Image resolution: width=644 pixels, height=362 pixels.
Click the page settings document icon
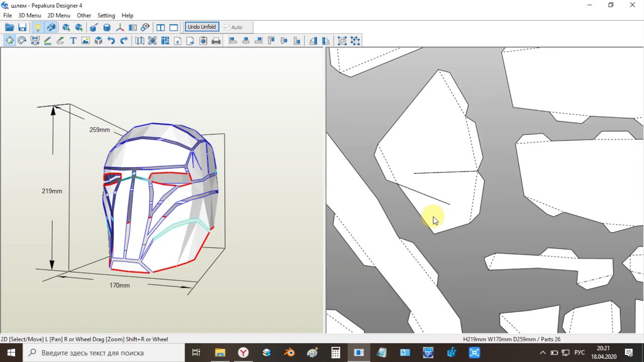click(178, 41)
